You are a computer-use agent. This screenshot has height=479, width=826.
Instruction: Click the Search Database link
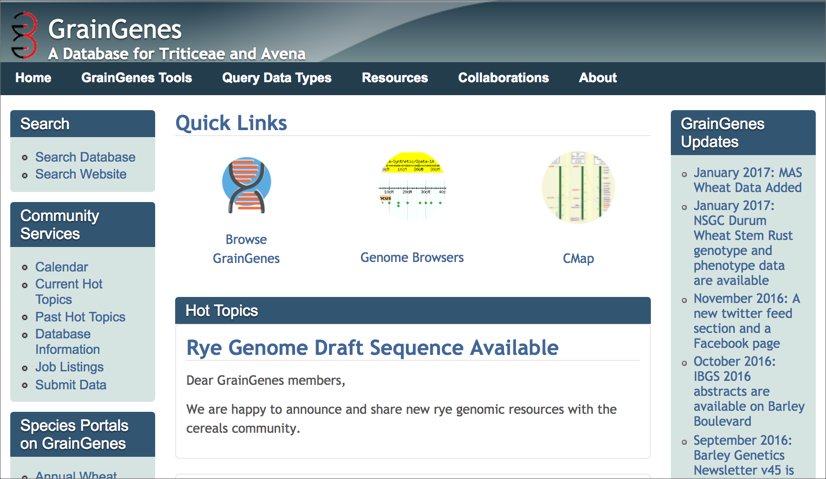point(85,157)
